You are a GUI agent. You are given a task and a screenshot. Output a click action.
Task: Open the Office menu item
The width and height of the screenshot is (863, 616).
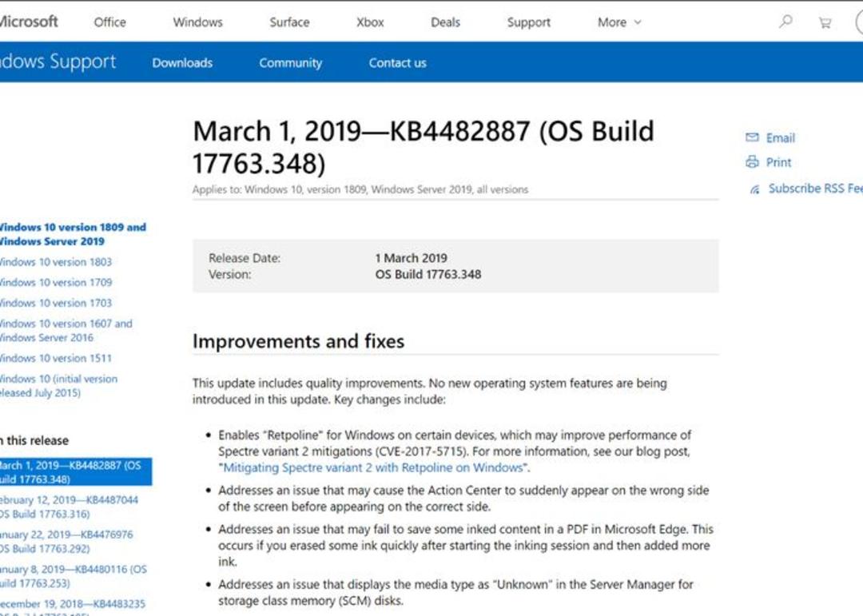pos(110,22)
